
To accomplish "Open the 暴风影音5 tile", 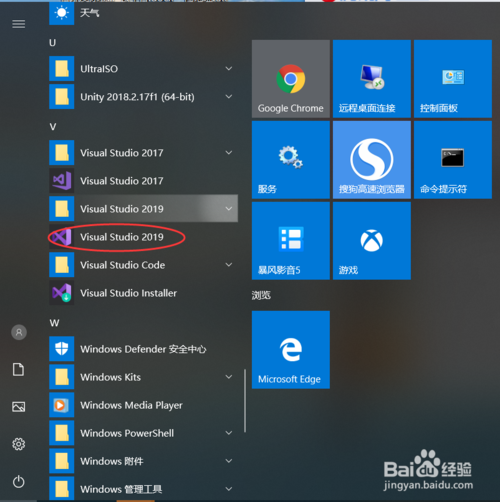I will coord(291,241).
